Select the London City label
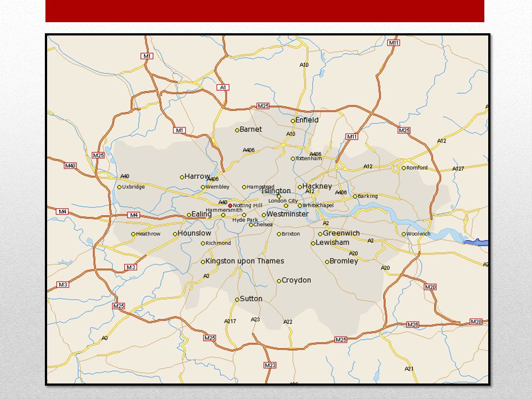Image resolution: width=532 pixels, height=399 pixels. [x=283, y=201]
